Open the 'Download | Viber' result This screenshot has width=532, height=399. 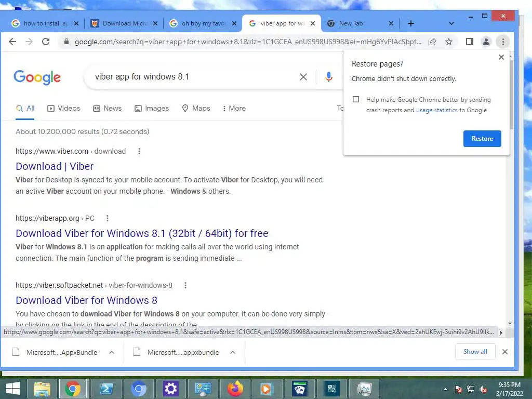55,166
